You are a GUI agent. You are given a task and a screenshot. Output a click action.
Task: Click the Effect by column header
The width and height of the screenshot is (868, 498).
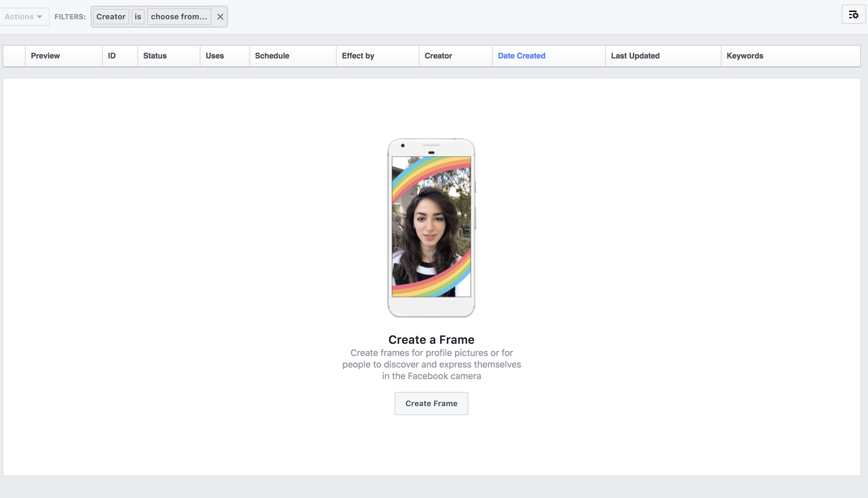pyautogui.click(x=358, y=56)
